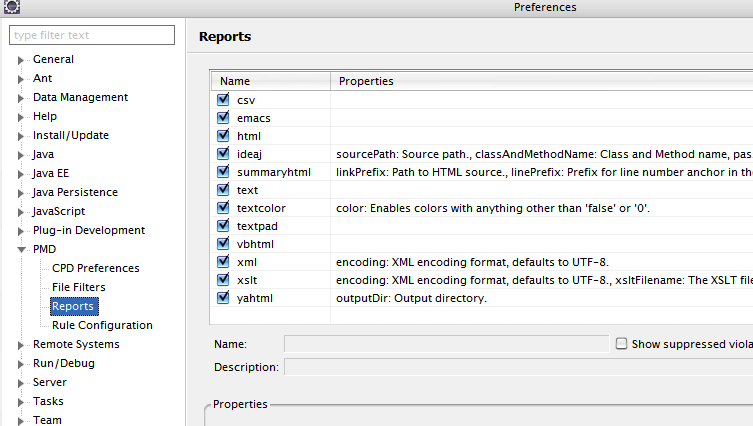Screen dimensions: 753x426
Task: Uncheck the yahtml report checkbox
Action: [223, 298]
